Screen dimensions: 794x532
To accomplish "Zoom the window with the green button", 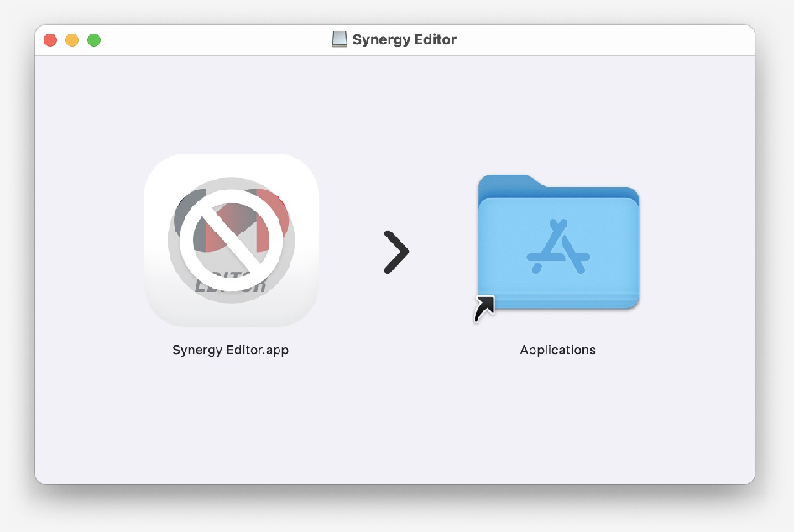I will coord(94,40).
